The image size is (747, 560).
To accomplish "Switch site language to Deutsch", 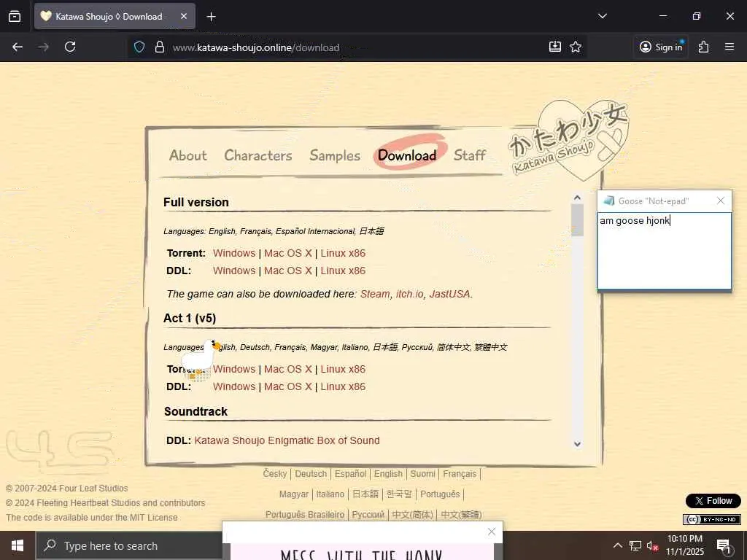I will click(x=311, y=474).
